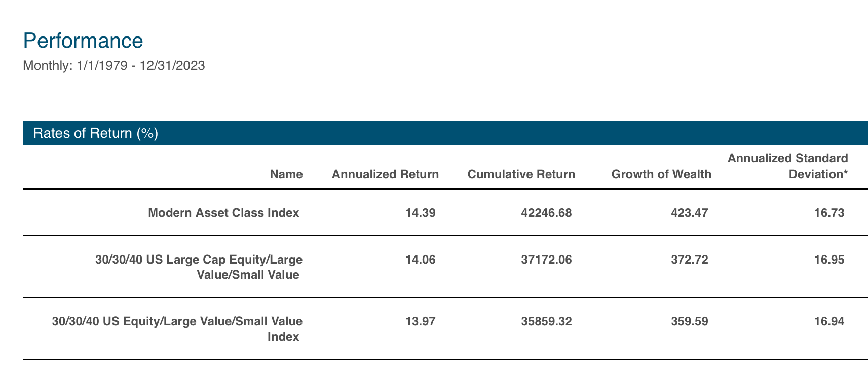Click the Growth of Wealth column header
Image resolution: width=868 pixels, height=367 pixels.
[x=661, y=174]
